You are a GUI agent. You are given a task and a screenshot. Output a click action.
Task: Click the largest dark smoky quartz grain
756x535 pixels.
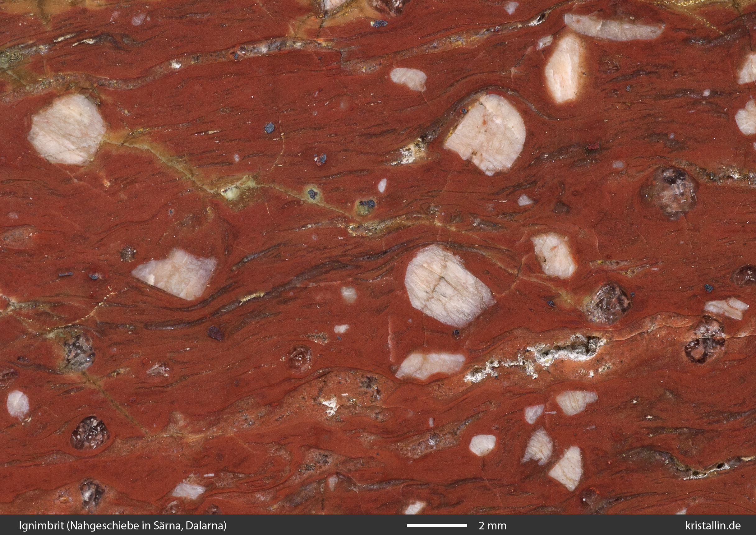(x=670, y=192)
